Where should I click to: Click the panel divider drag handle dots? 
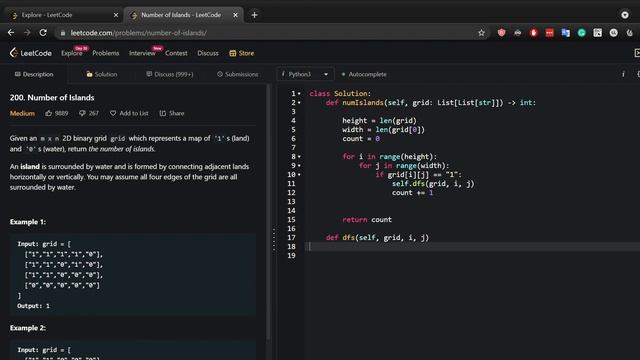(x=274, y=239)
